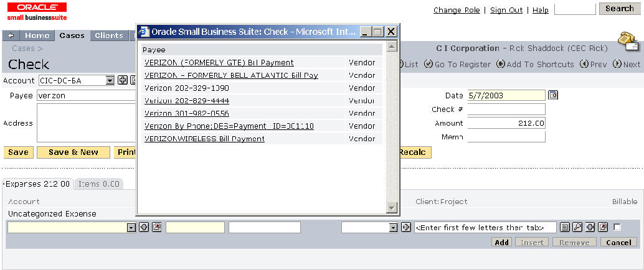This screenshot has height=270, width=644.
Task: Open the Account CIC-DC-BA dropdown
Action: tap(110, 80)
